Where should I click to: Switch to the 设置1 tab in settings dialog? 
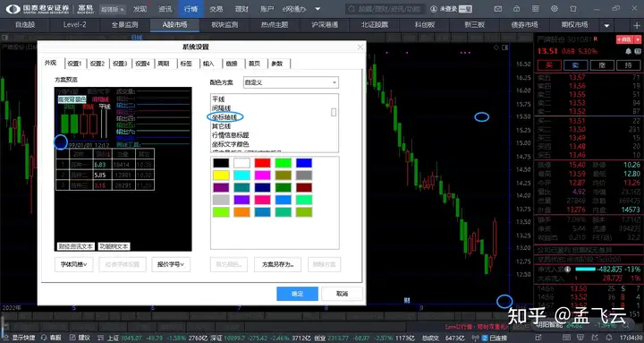(x=75, y=64)
